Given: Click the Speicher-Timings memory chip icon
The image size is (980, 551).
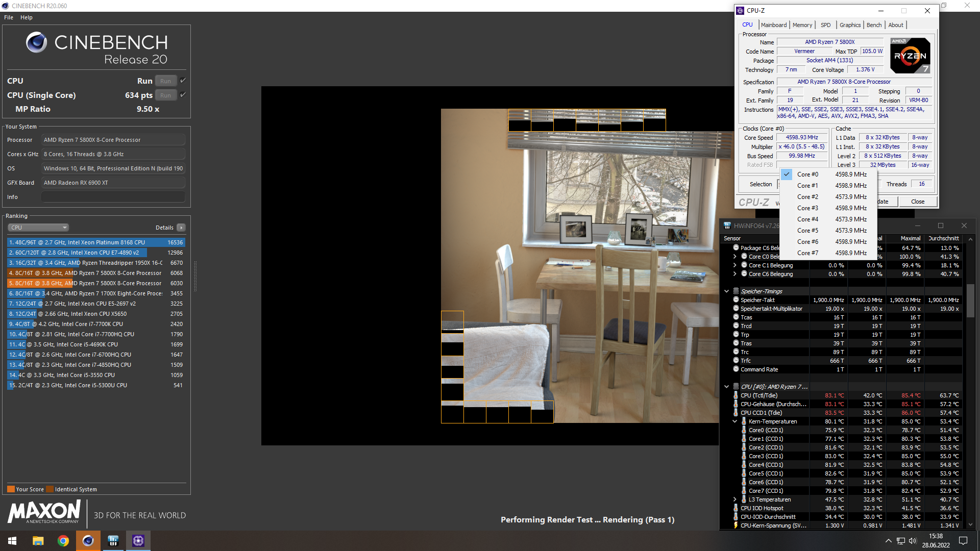Looking at the screenshot, I should (x=736, y=291).
